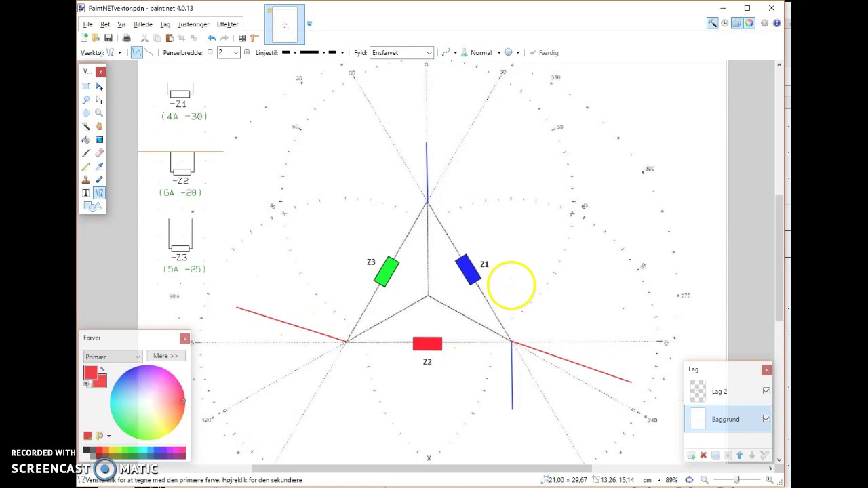Save the image with floppy icon
This screenshot has width=868, height=488.
(108, 38)
